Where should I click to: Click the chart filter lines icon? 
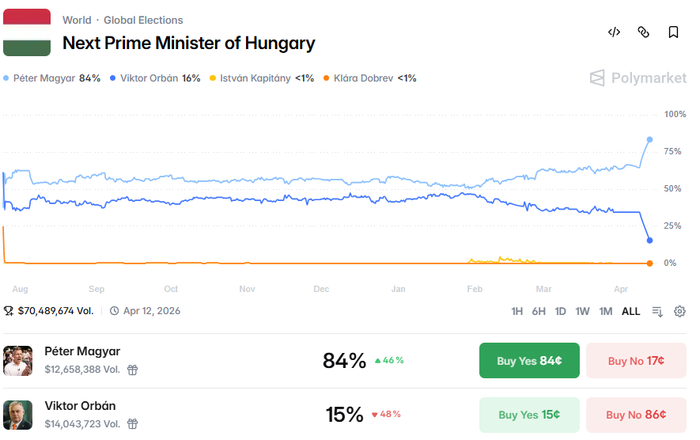coord(657,311)
